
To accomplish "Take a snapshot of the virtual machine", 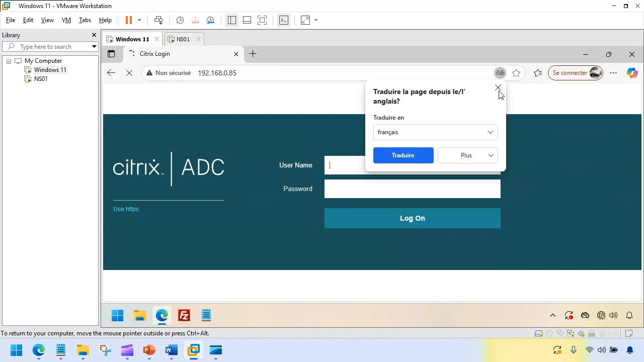I will coord(180,20).
